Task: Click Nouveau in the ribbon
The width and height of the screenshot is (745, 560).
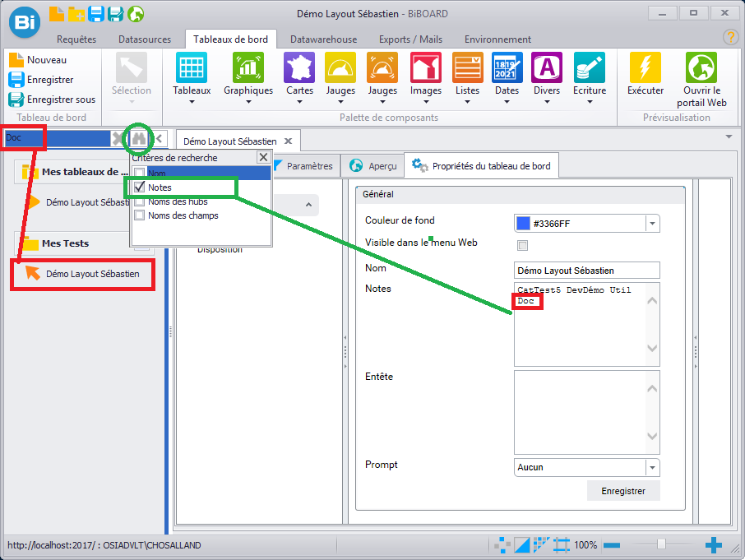Action: [38, 60]
